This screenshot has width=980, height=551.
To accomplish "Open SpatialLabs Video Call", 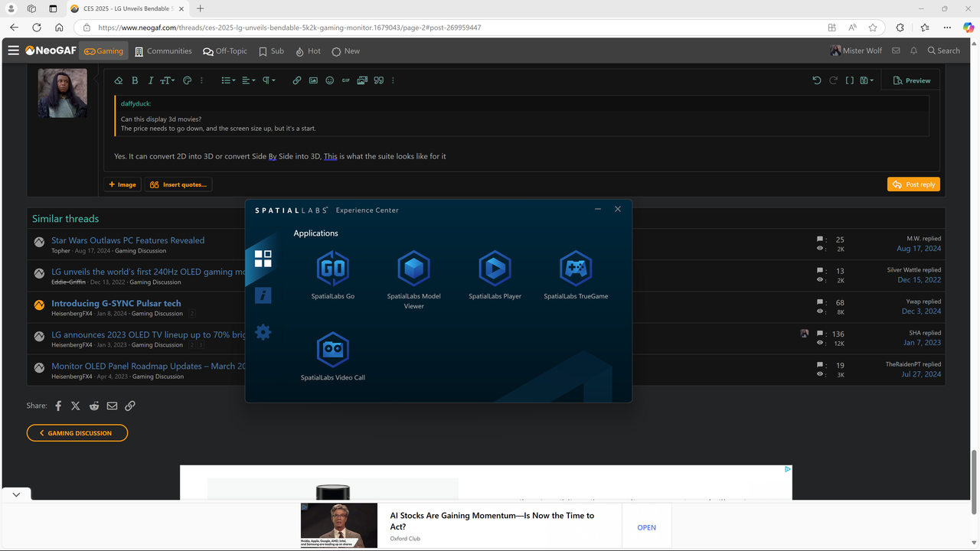I will tap(332, 357).
